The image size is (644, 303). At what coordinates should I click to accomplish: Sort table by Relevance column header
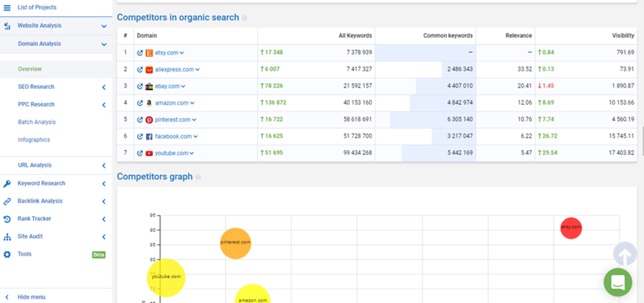click(x=518, y=35)
